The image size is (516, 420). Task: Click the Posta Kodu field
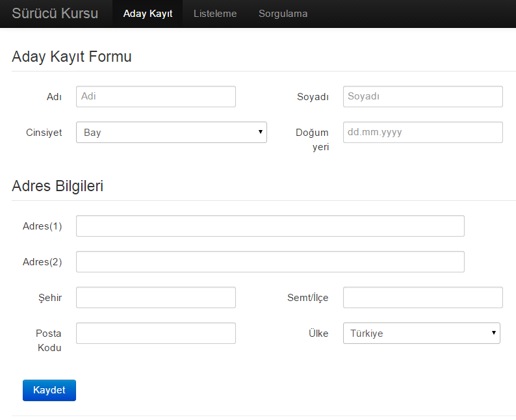[156, 333]
